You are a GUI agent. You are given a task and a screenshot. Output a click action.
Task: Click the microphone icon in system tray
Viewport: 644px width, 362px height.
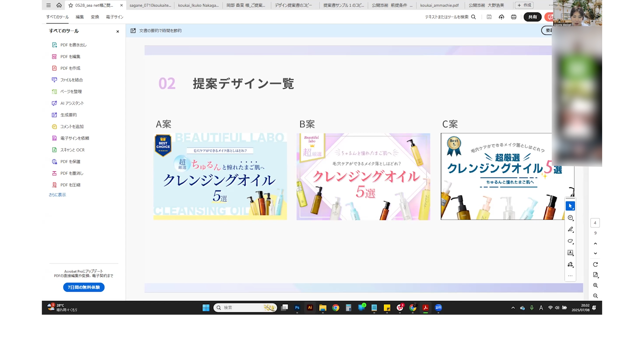(532, 308)
